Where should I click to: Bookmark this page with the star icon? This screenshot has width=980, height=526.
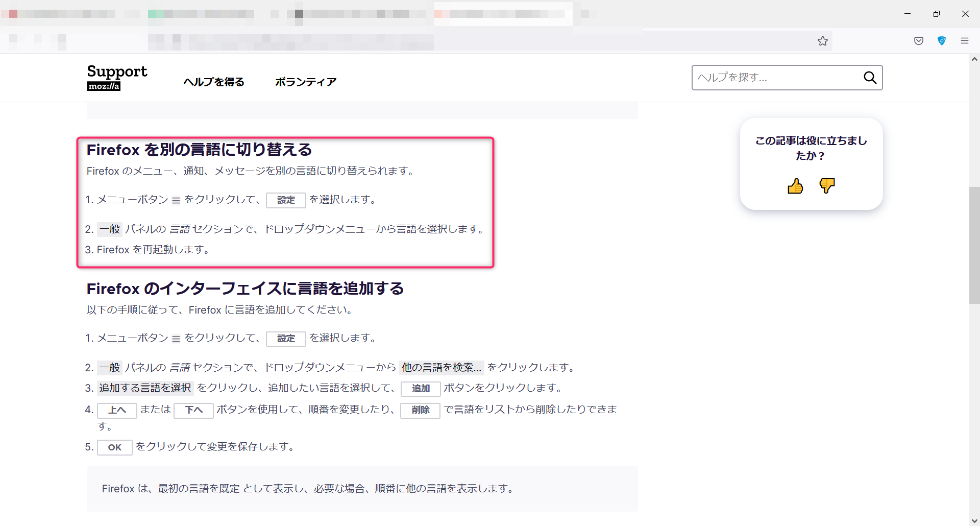[x=823, y=41]
